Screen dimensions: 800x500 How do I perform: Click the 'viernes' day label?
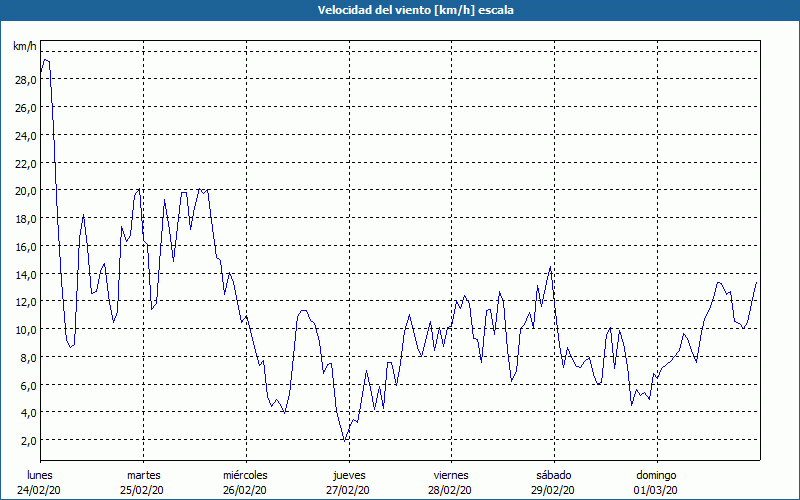451,475
